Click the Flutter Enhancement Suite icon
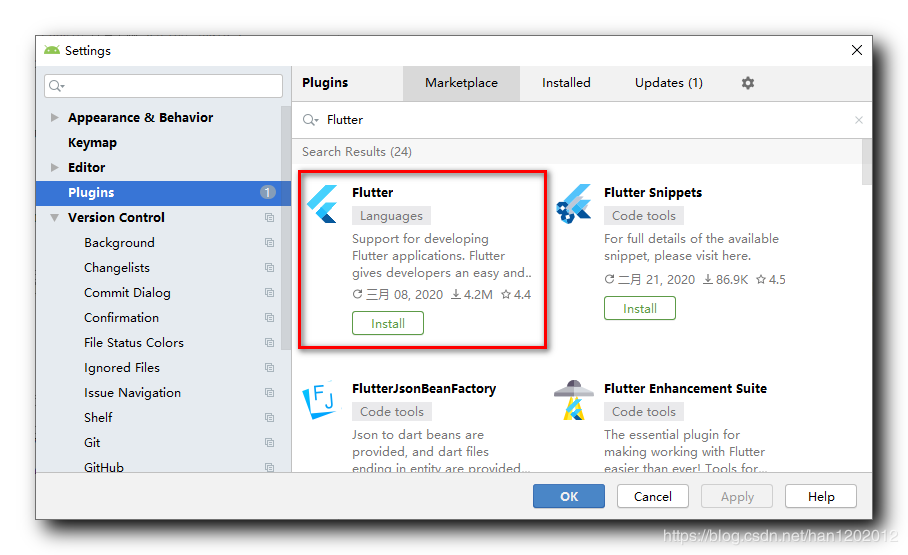The image size is (908, 555). (574, 400)
